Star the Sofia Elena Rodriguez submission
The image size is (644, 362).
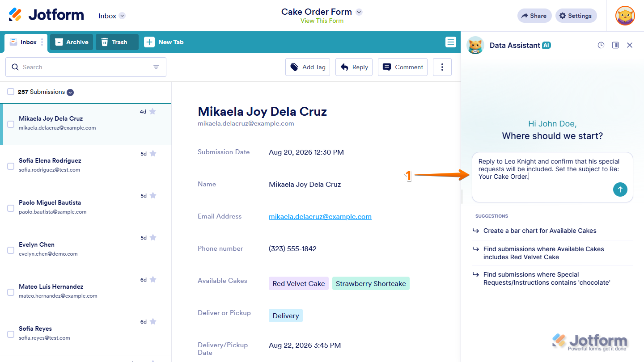click(153, 154)
